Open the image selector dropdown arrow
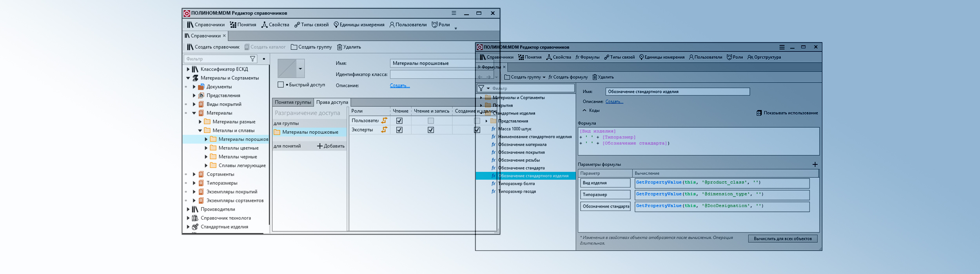Viewport: 980px width, 274px height. 300,69
